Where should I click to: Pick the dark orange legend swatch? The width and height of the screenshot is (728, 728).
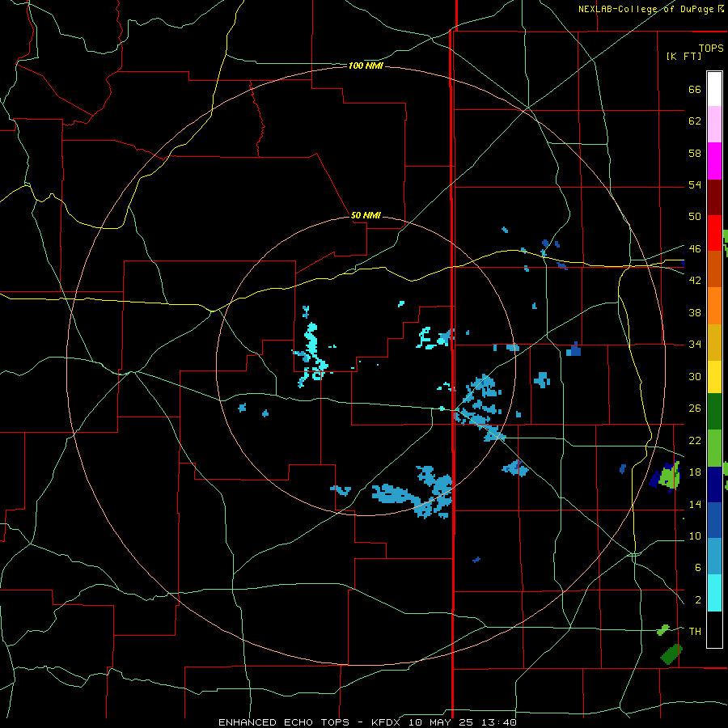pyautogui.click(x=714, y=269)
